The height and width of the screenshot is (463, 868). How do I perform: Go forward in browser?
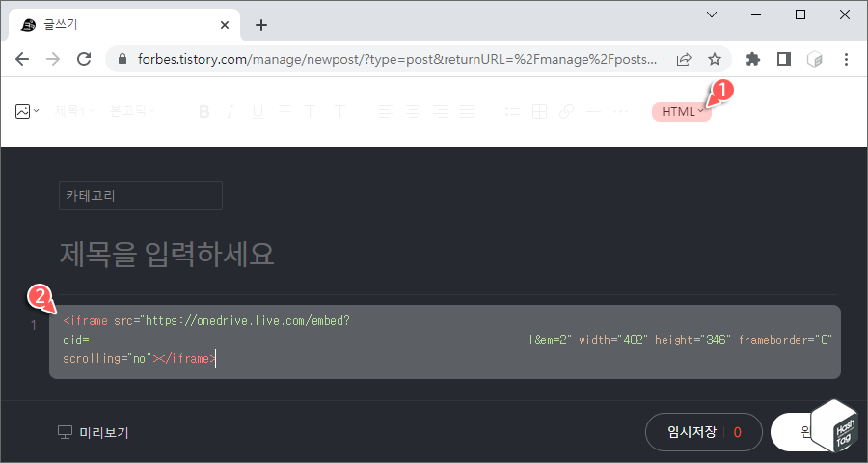(x=53, y=59)
